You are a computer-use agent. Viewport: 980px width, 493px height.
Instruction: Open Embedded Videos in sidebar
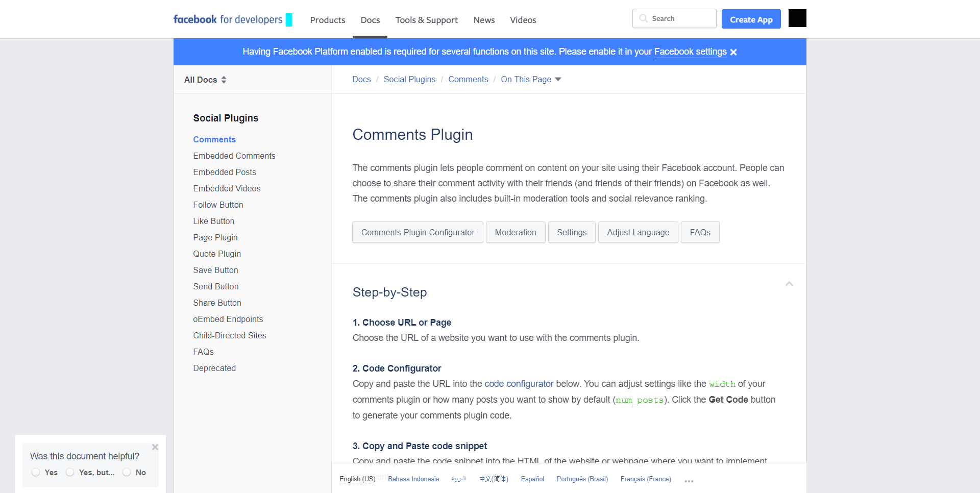(227, 188)
